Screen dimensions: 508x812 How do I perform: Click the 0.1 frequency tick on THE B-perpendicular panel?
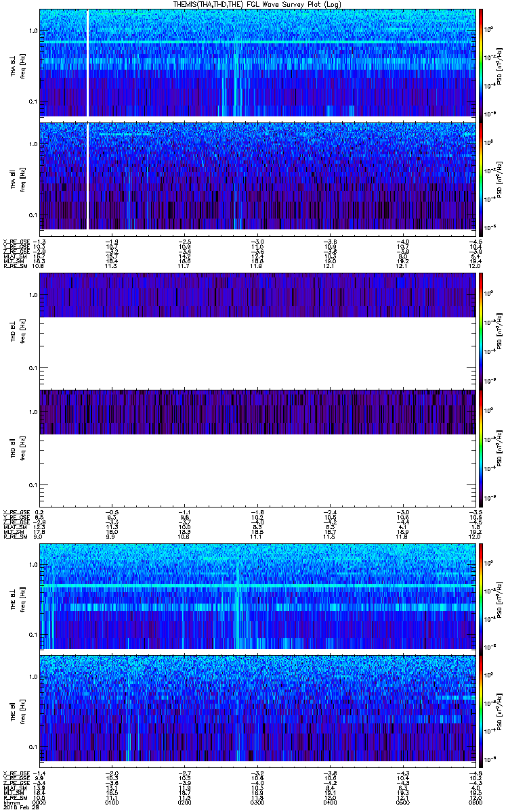33,635
